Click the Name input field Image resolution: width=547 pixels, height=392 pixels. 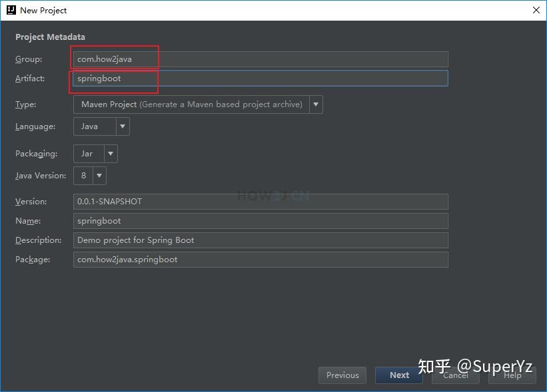click(x=261, y=221)
